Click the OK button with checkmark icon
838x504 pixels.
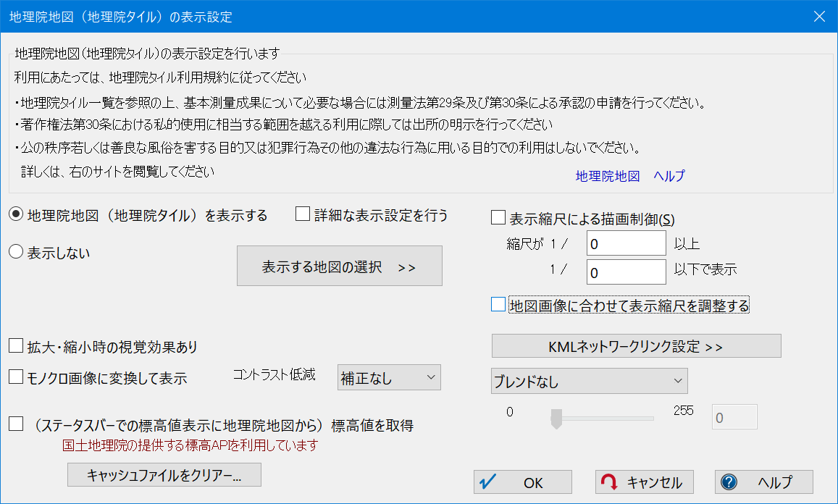[522, 482]
